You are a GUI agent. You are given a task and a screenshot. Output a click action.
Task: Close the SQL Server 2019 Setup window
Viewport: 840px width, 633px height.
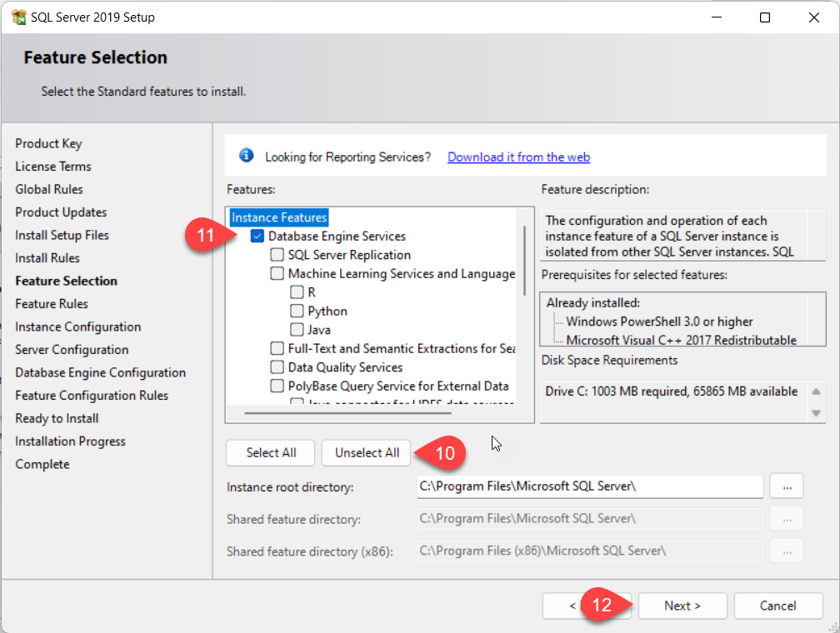(x=813, y=17)
